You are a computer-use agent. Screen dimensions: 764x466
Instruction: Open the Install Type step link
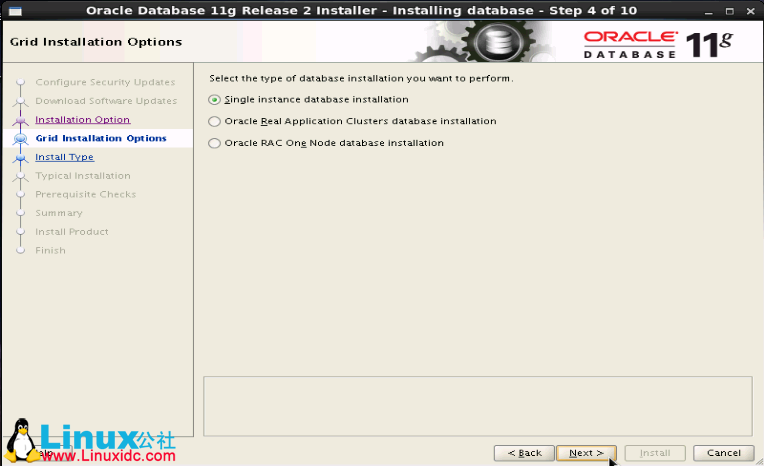(x=64, y=157)
